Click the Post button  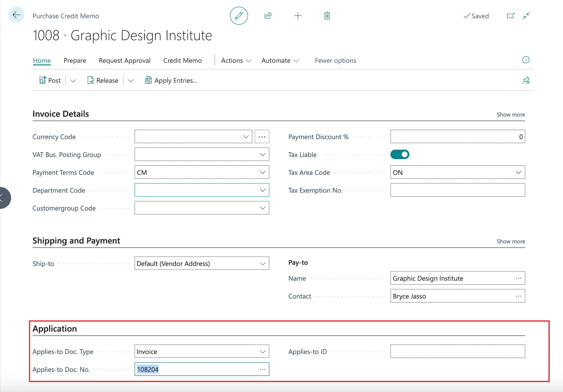coord(50,80)
